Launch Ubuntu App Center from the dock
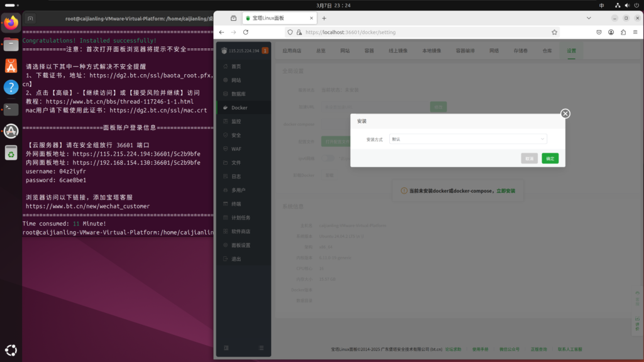 11,65
